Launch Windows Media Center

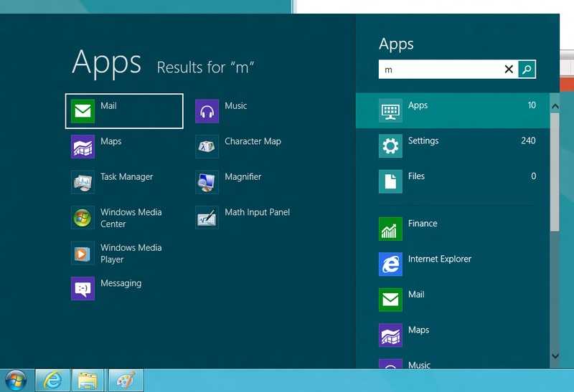point(124,218)
